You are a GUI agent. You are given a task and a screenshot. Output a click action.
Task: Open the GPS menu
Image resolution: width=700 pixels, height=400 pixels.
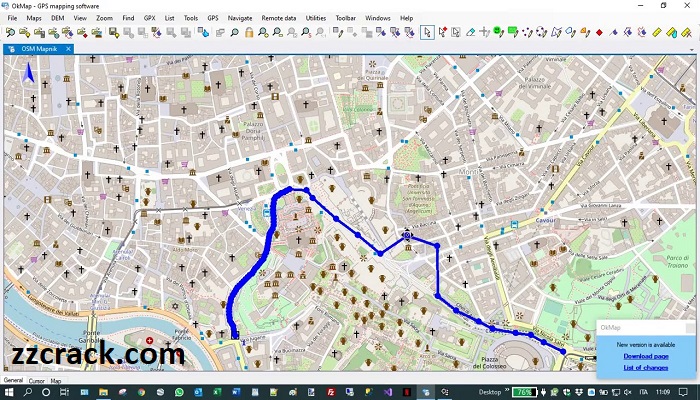click(x=212, y=18)
